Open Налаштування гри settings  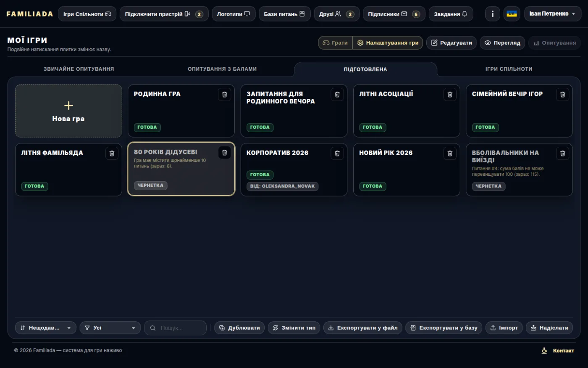click(388, 43)
